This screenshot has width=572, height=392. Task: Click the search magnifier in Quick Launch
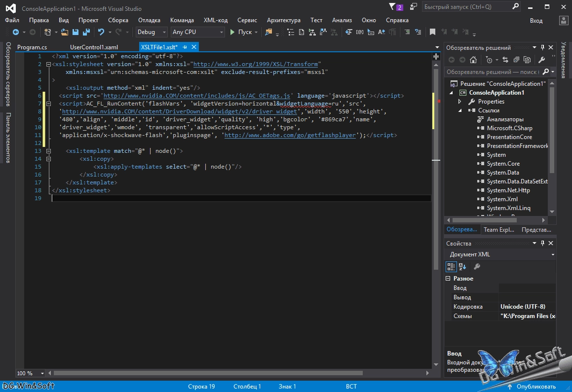point(515,6)
